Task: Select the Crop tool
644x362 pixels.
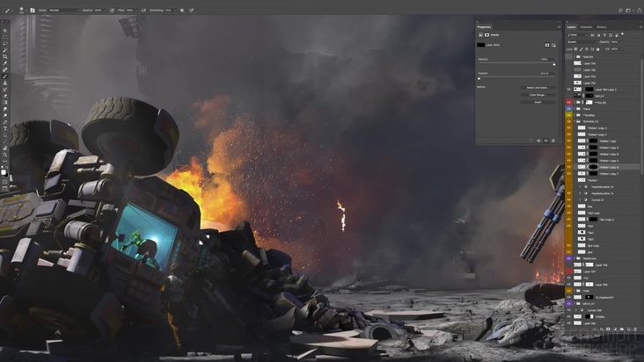Action: [5, 56]
